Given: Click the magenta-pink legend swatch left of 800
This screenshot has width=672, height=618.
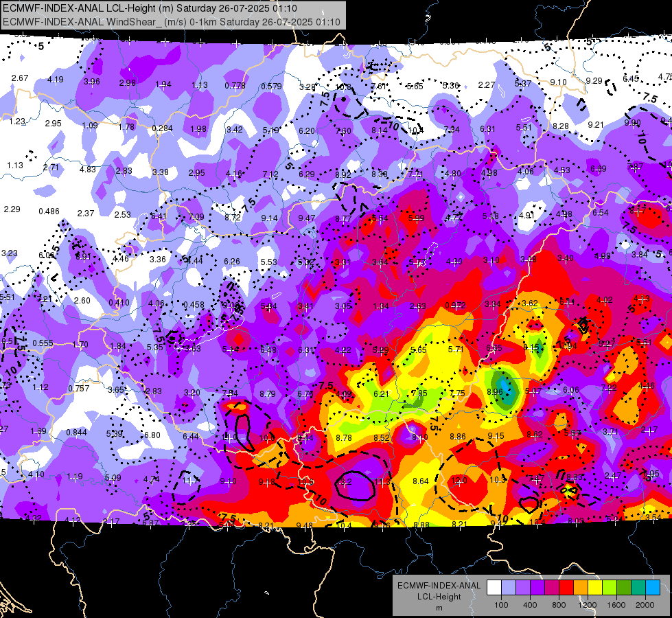Looking at the screenshot, I should [552, 588].
